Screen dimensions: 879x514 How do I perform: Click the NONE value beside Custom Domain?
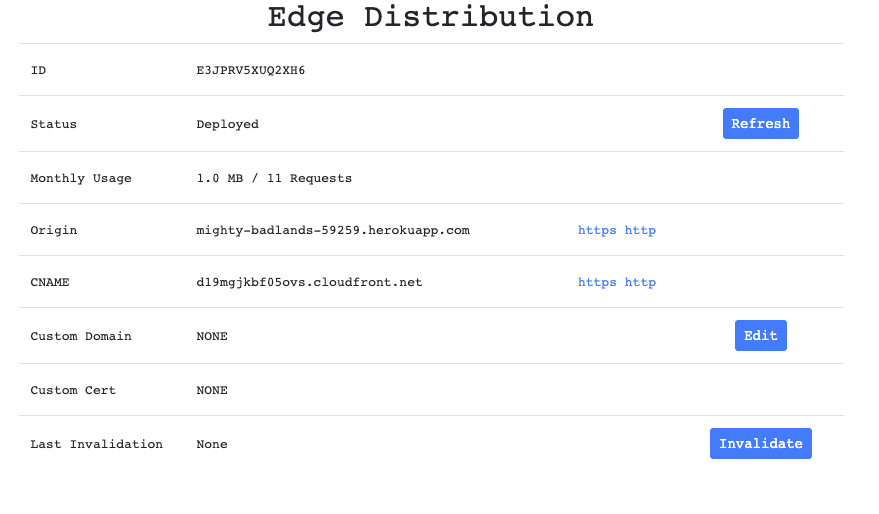pyautogui.click(x=212, y=336)
